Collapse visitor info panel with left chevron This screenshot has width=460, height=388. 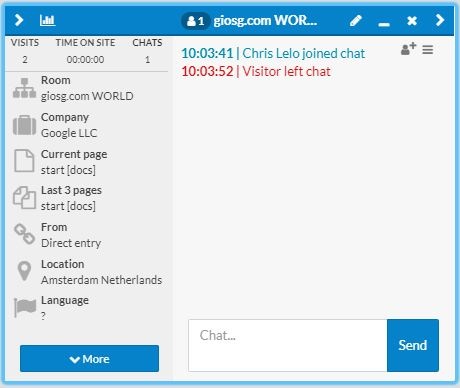click(19, 20)
